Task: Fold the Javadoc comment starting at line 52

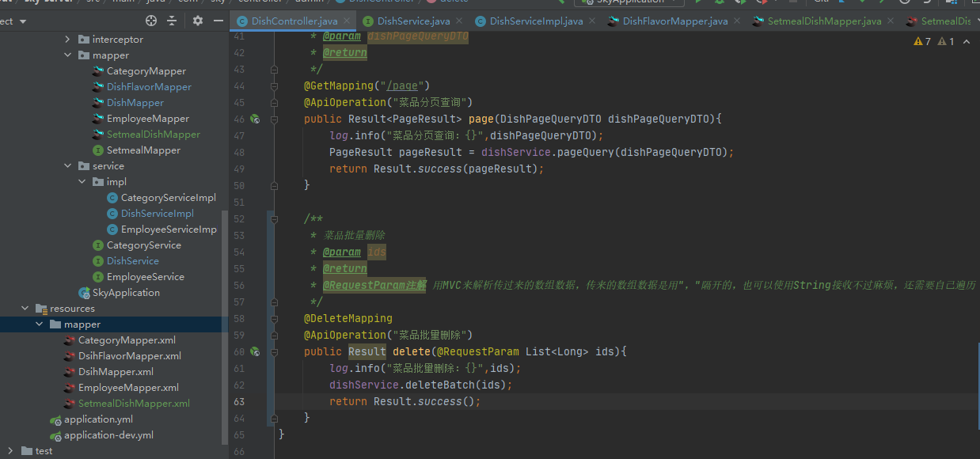Action: (x=274, y=219)
